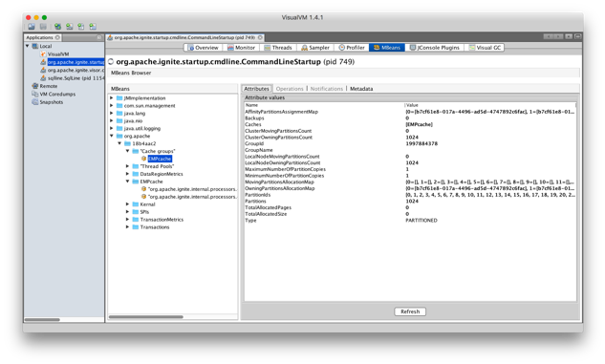Click second org.apache.ignite.internal.processors bean icon
605x364 pixels.
[x=143, y=197]
